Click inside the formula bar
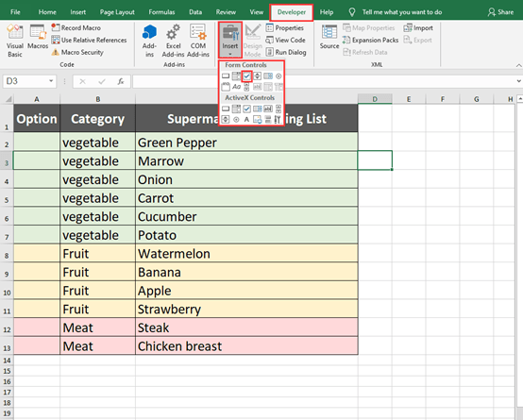This screenshot has height=420, width=523. click(x=324, y=81)
